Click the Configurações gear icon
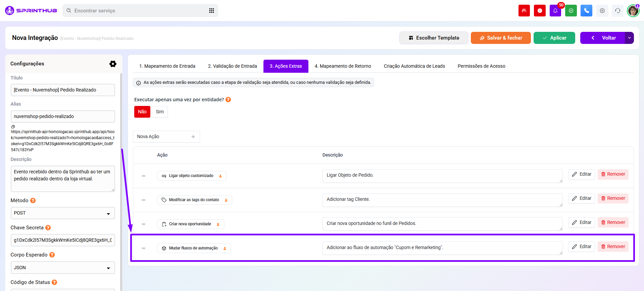The height and width of the screenshot is (291, 644). (113, 64)
